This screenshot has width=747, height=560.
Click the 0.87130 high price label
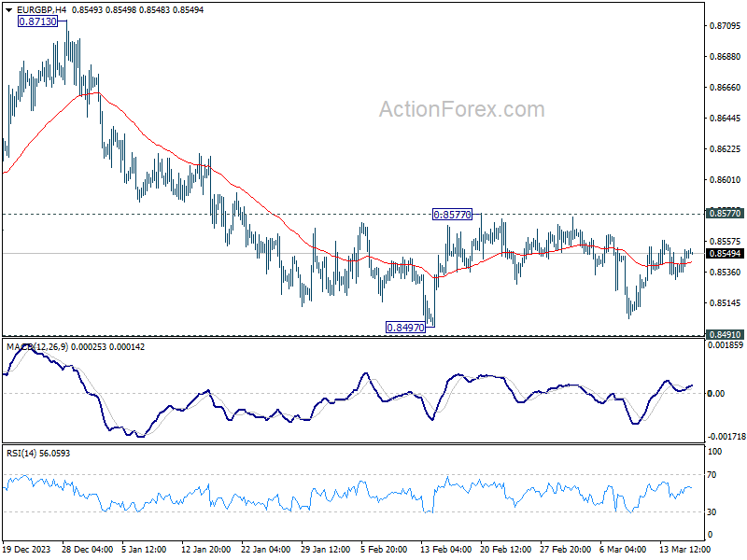[37, 21]
